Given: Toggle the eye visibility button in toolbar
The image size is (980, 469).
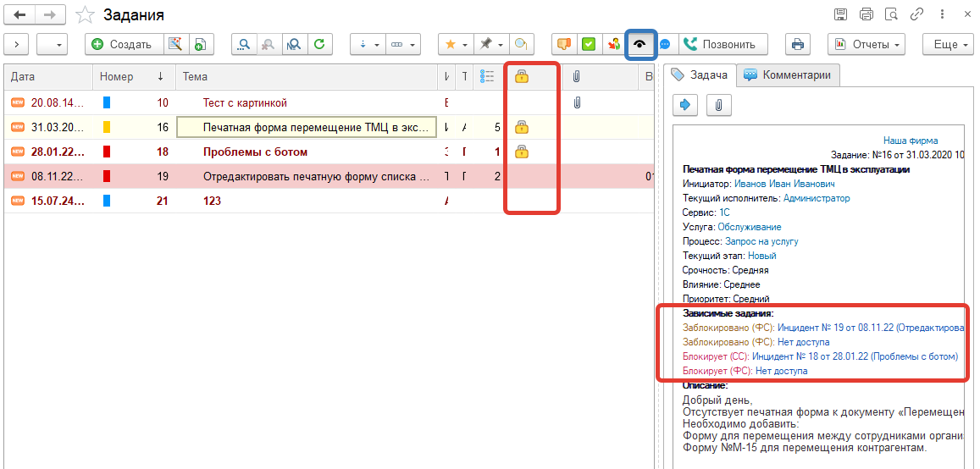Looking at the screenshot, I should pos(640,45).
